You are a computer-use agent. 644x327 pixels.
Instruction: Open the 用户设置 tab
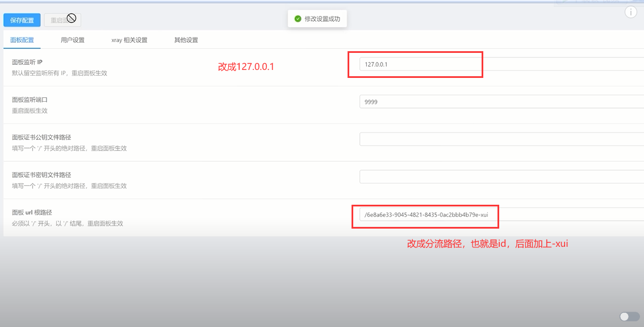(x=73, y=40)
